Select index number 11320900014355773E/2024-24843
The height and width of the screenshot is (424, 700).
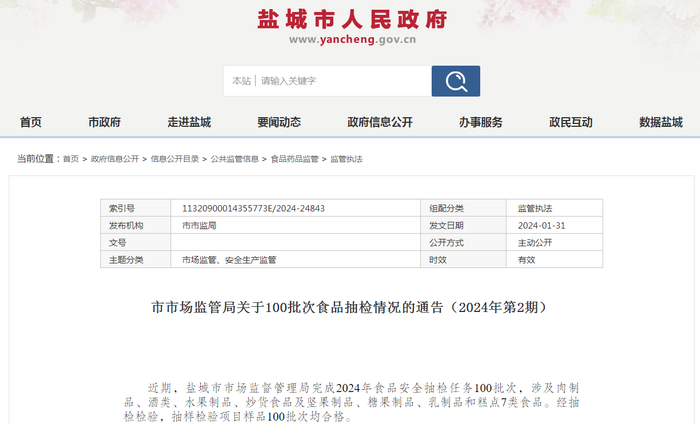point(253,208)
